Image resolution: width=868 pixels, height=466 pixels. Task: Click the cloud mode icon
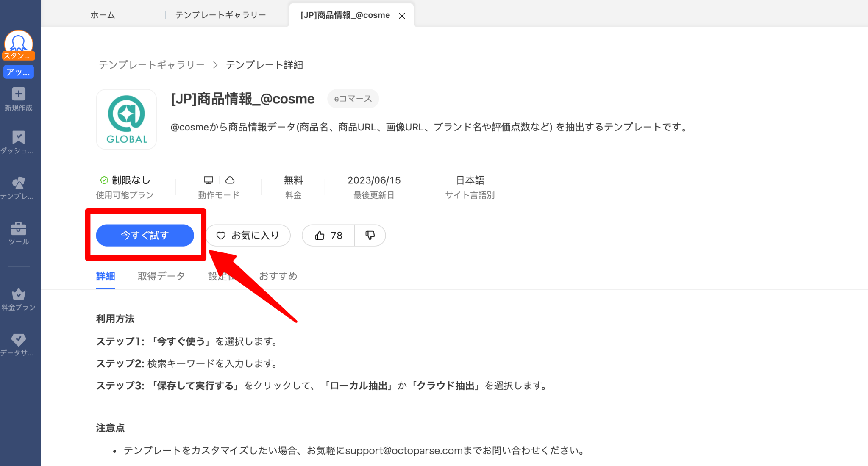point(230,180)
